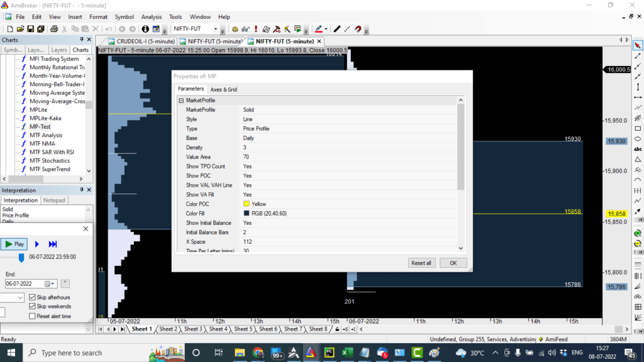Collapse the MarketProfile parameter group
644x362 pixels.
(181, 100)
